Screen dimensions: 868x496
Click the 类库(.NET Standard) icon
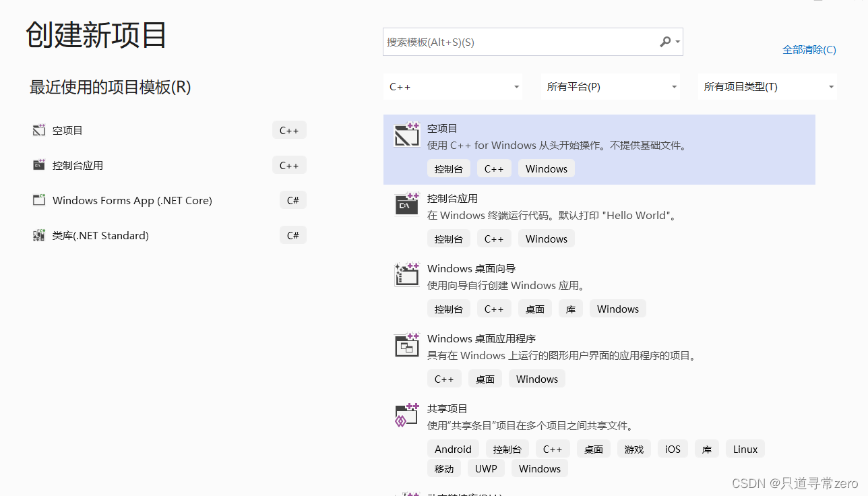(38, 235)
